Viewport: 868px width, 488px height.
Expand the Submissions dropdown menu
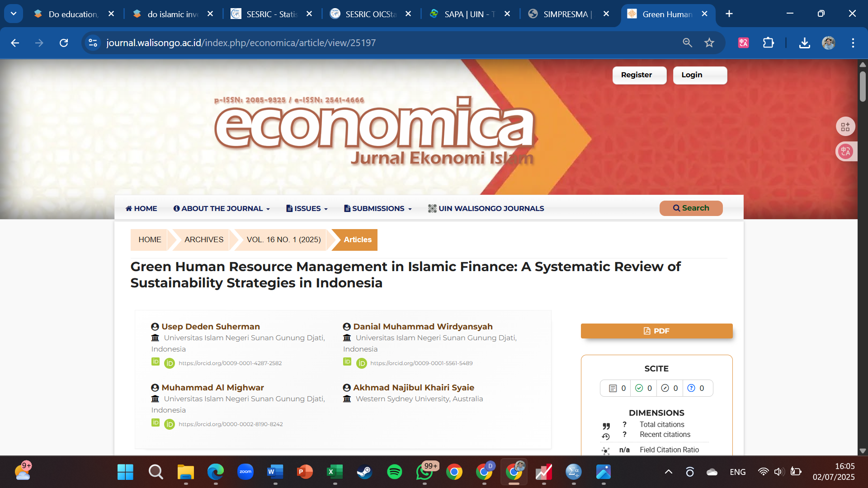point(378,208)
